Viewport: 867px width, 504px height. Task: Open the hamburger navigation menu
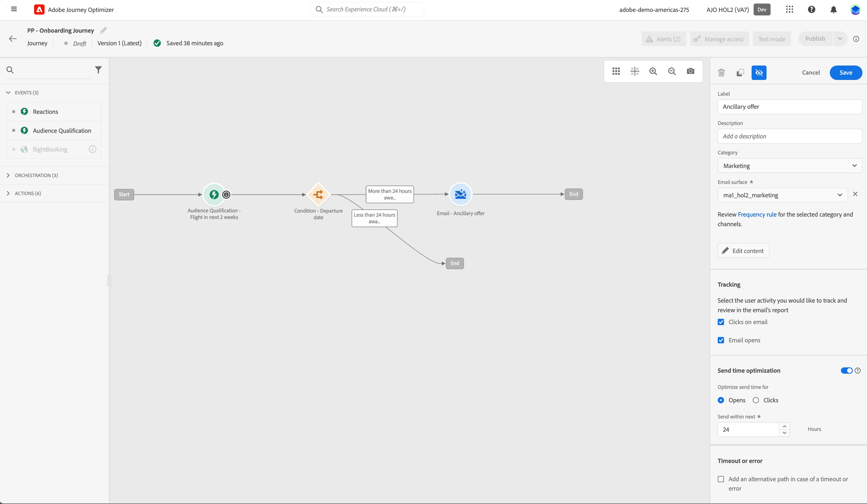pos(14,9)
